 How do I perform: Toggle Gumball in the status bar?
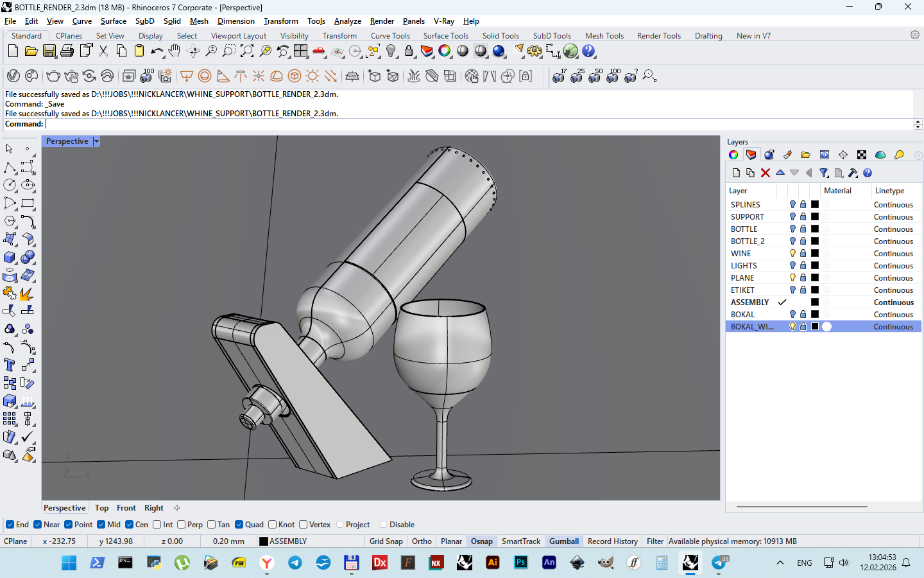[x=563, y=541]
